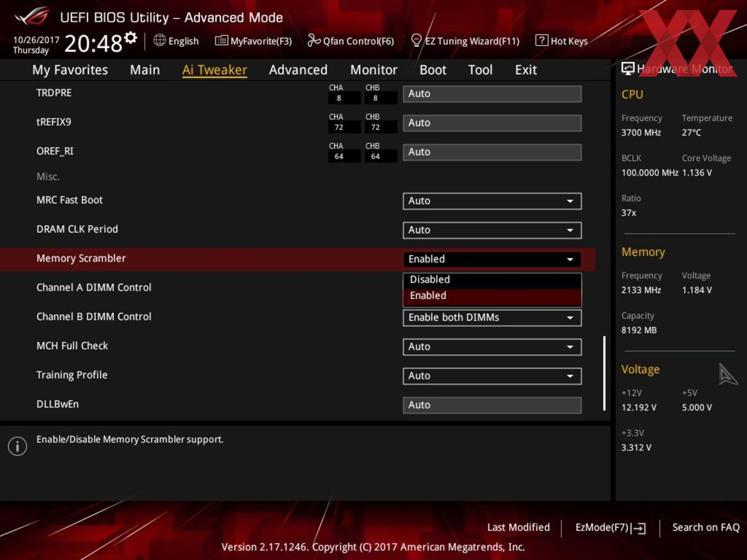Select the MCH Full Check label
The width and height of the screenshot is (747, 560).
click(72, 345)
